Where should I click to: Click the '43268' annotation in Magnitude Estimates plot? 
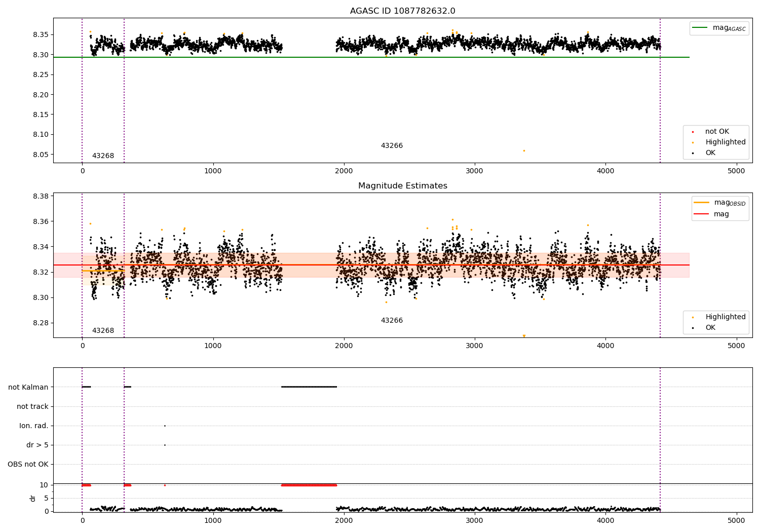pos(103,331)
